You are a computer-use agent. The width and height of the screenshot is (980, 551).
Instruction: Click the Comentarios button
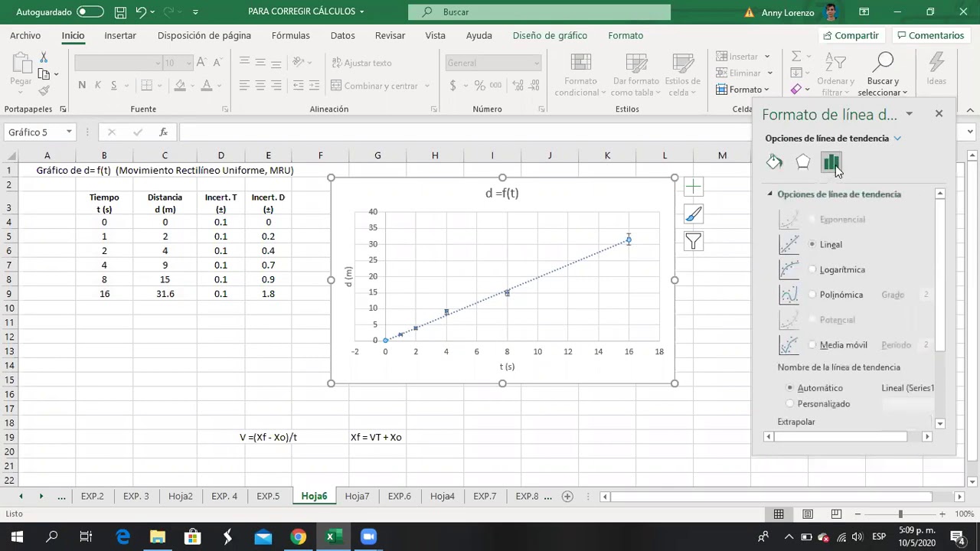[x=930, y=35]
